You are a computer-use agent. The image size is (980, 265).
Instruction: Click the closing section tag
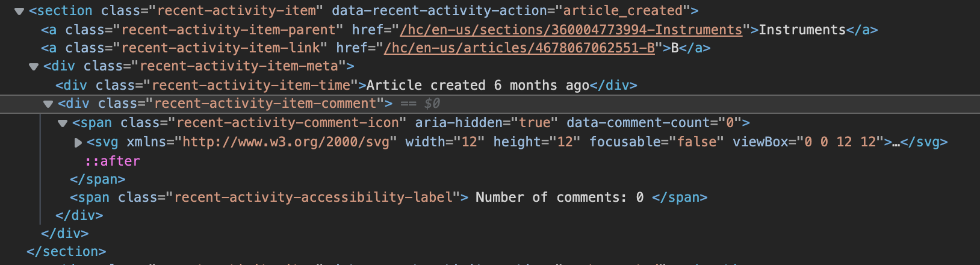click(x=66, y=252)
